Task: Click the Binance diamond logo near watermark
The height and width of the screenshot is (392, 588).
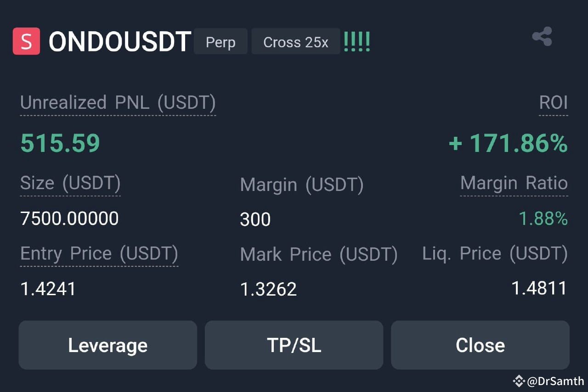Action: 519,381
